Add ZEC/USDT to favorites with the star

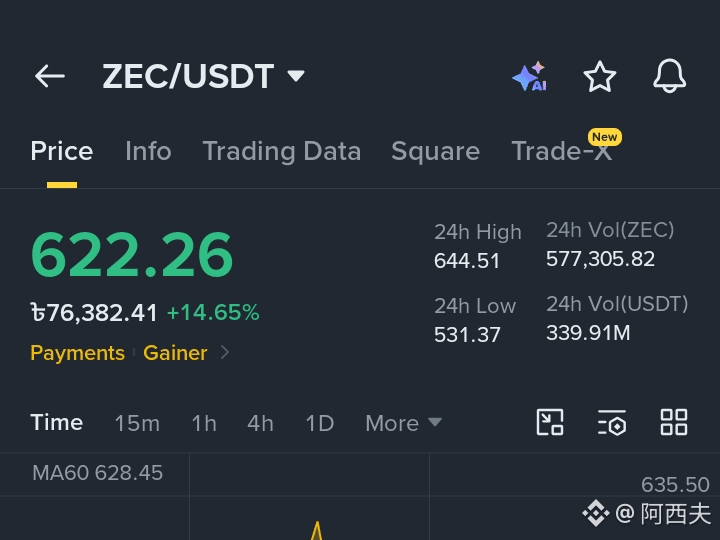coord(600,76)
